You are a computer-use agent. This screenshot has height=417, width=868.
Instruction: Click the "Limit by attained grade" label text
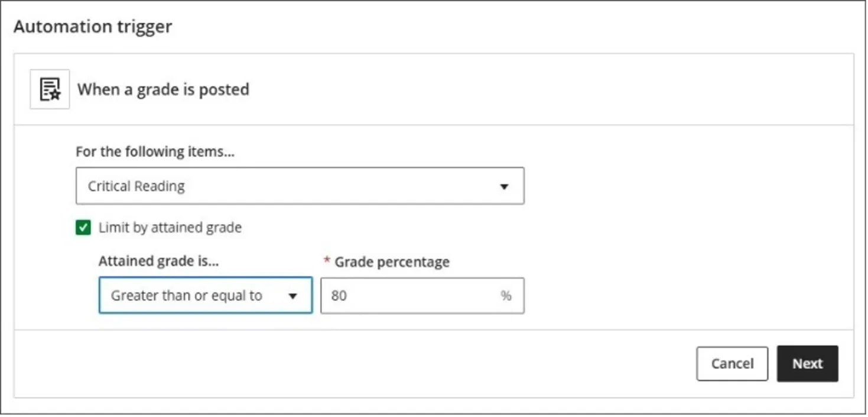click(170, 228)
